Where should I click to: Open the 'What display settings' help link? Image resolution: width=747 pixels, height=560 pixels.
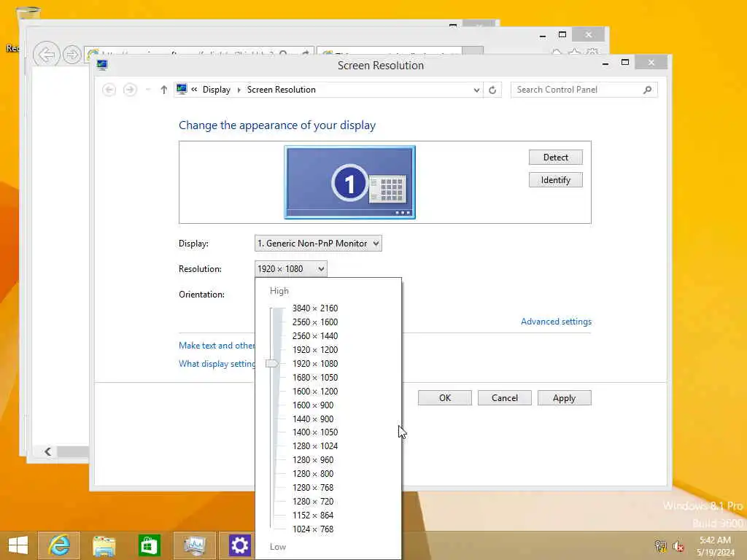coord(217,364)
